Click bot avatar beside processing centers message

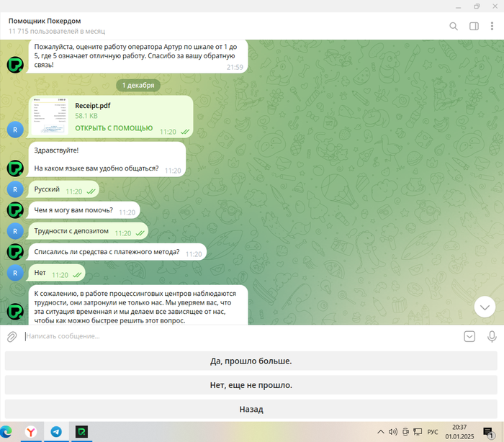point(15,312)
